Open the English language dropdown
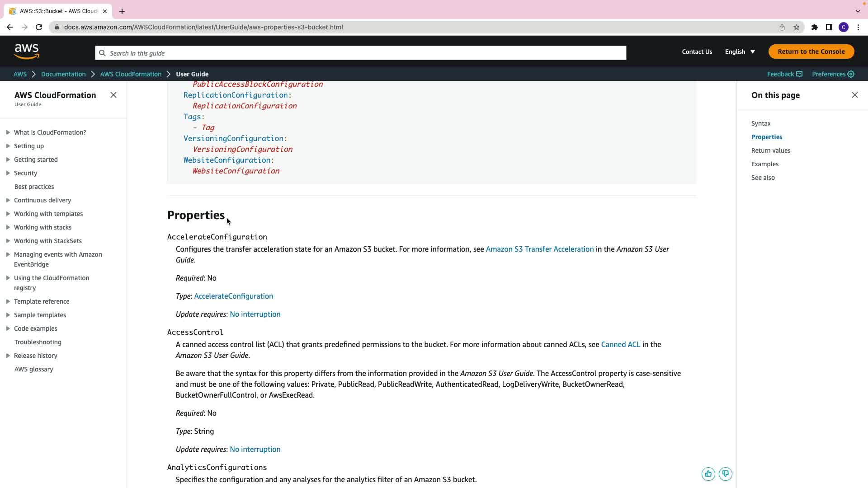The width and height of the screenshot is (868, 488). pyautogui.click(x=740, y=52)
